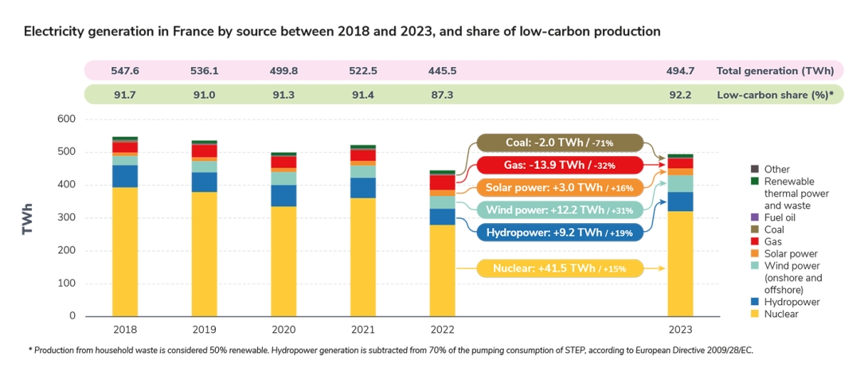This screenshot has width=868, height=372.
Task: Click the TWh y-axis title
Action: 29,218
